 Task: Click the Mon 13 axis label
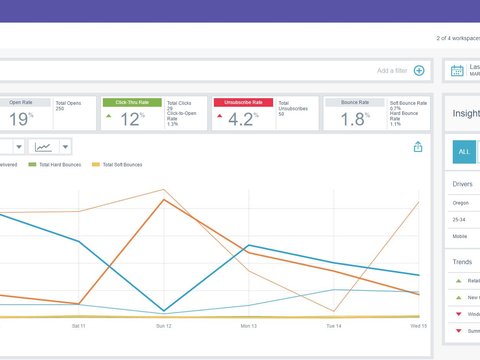pos(249,326)
